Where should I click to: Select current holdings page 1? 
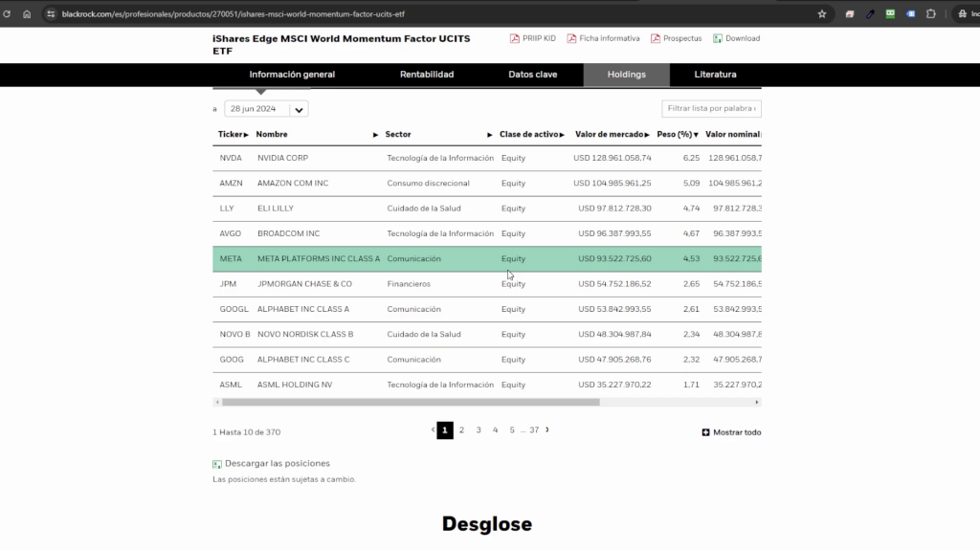click(445, 430)
